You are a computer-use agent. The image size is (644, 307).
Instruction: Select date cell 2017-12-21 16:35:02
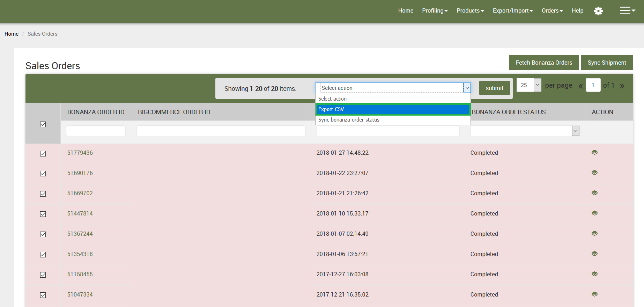coord(342,294)
